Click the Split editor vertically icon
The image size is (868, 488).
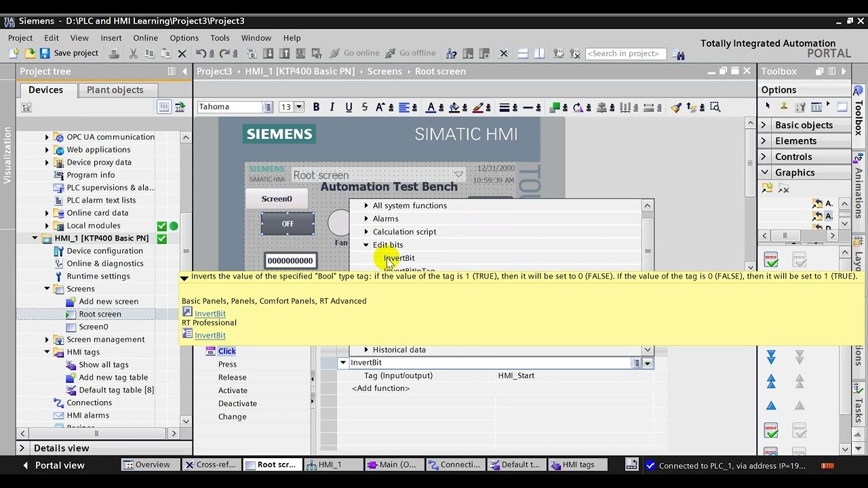click(x=539, y=53)
